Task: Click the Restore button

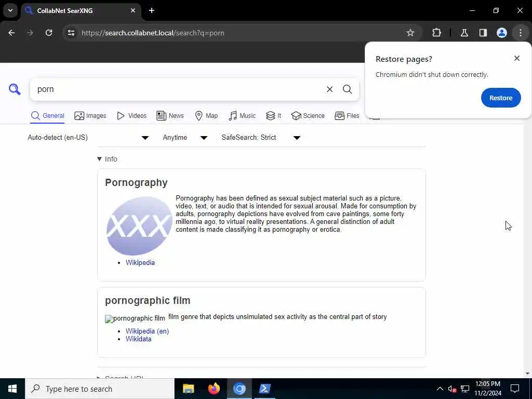Action: (501, 98)
